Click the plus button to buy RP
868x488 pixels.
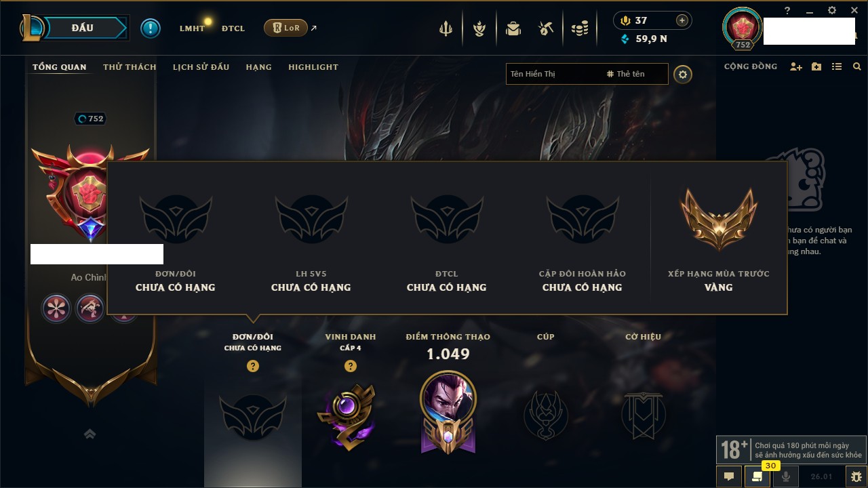click(682, 20)
